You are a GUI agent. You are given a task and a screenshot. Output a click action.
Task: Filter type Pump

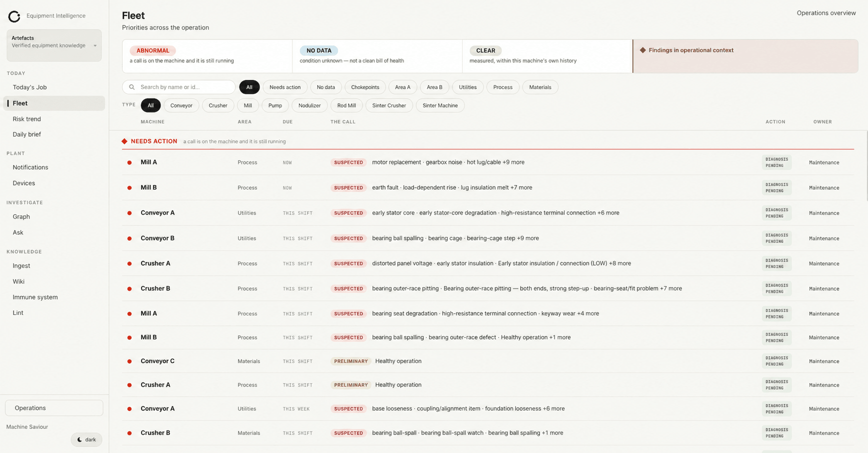tap(275, 105)
